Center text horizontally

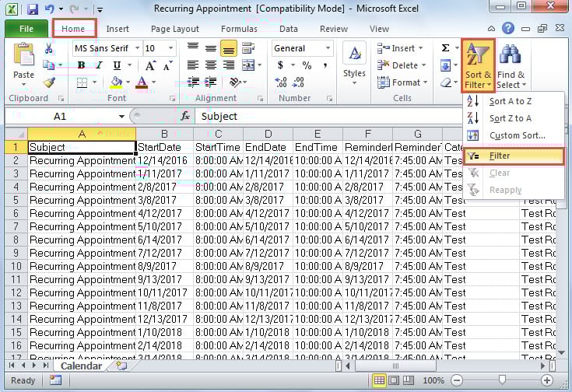(x=210, y=65)
